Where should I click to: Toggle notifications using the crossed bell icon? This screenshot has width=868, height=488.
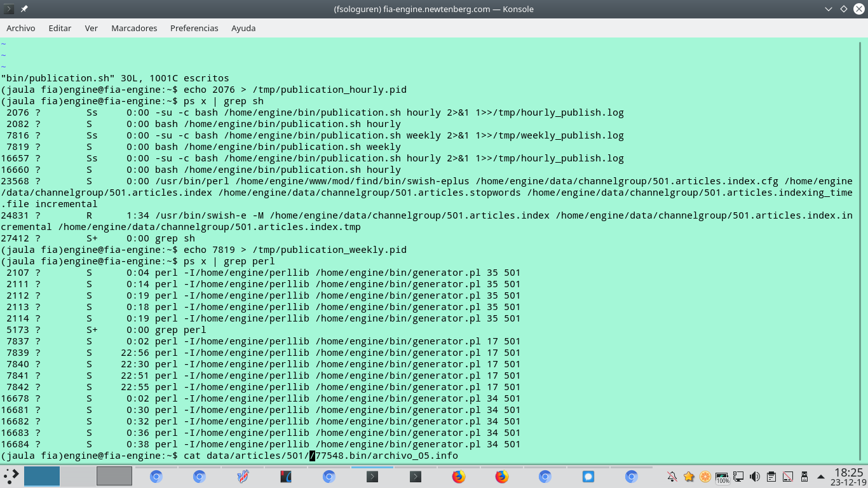(672, 477)
